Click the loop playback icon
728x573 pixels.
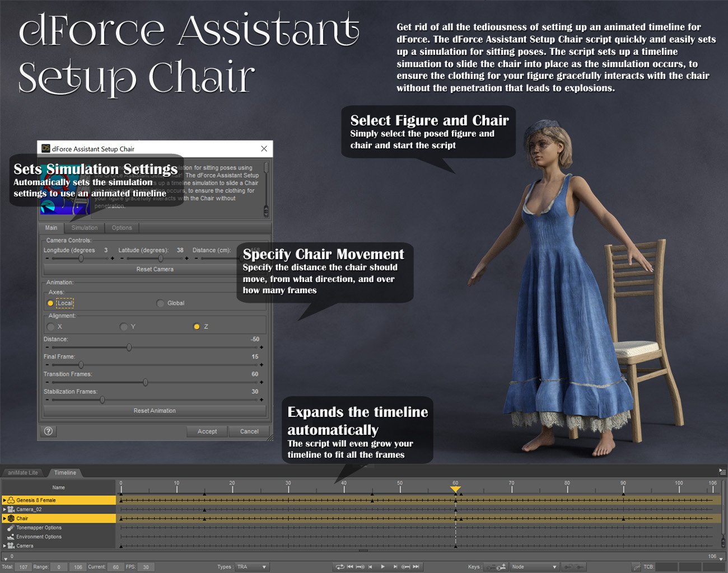(x=340, y=566)
